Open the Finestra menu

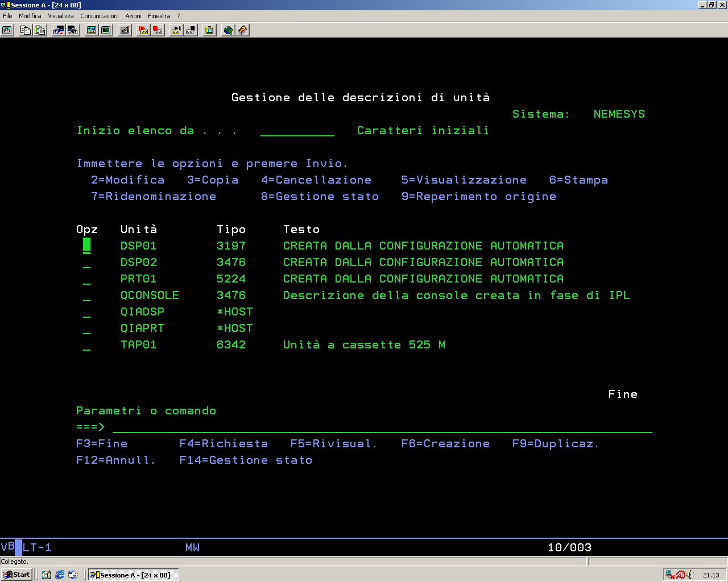159,16
